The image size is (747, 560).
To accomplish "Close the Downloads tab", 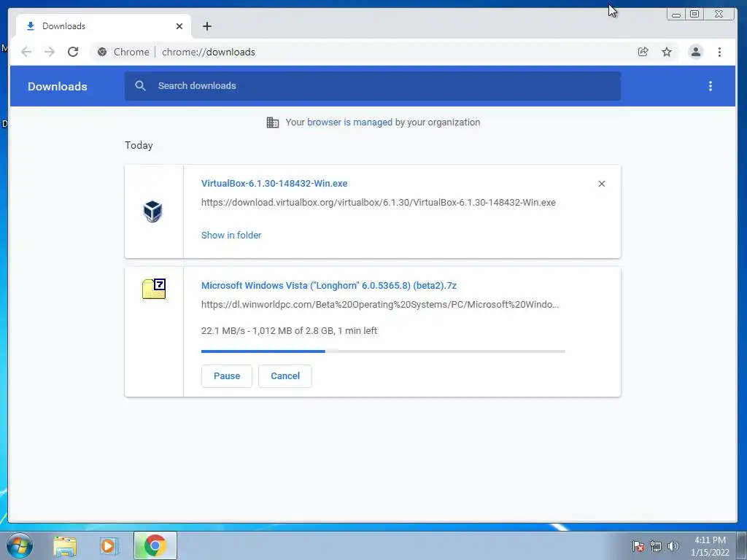I will (x=179, y=26).
